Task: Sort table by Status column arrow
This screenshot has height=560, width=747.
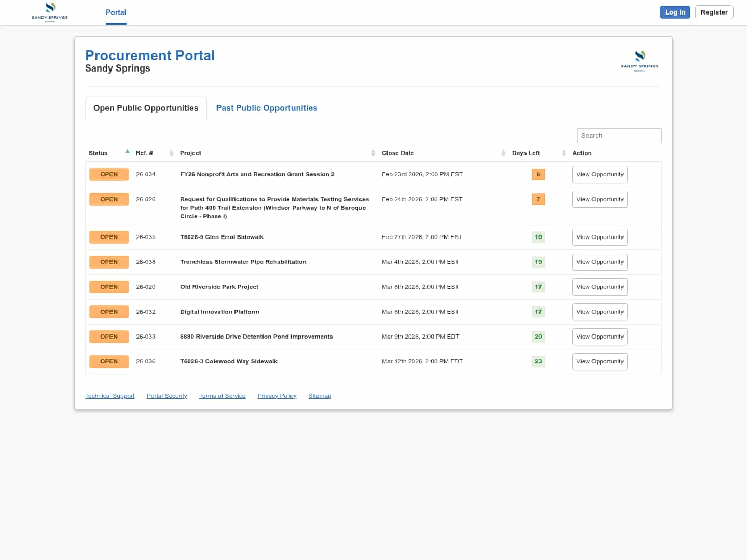Action: [127, 152]
